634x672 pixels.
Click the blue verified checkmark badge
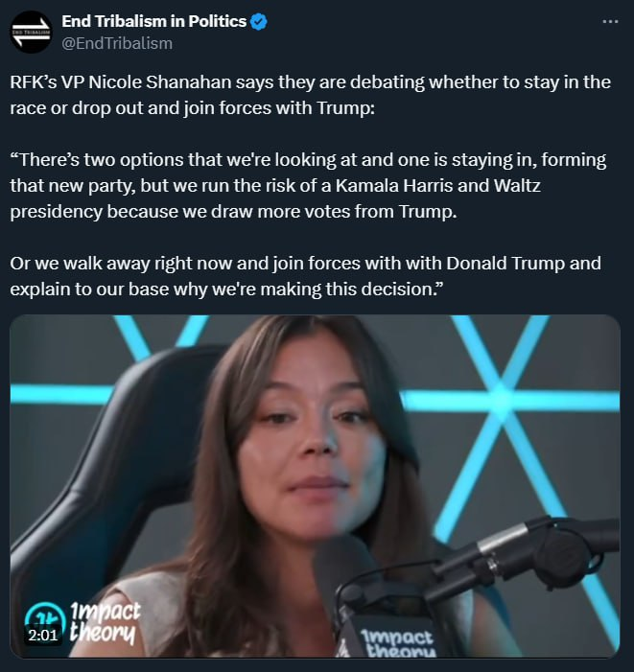point(258,22)
